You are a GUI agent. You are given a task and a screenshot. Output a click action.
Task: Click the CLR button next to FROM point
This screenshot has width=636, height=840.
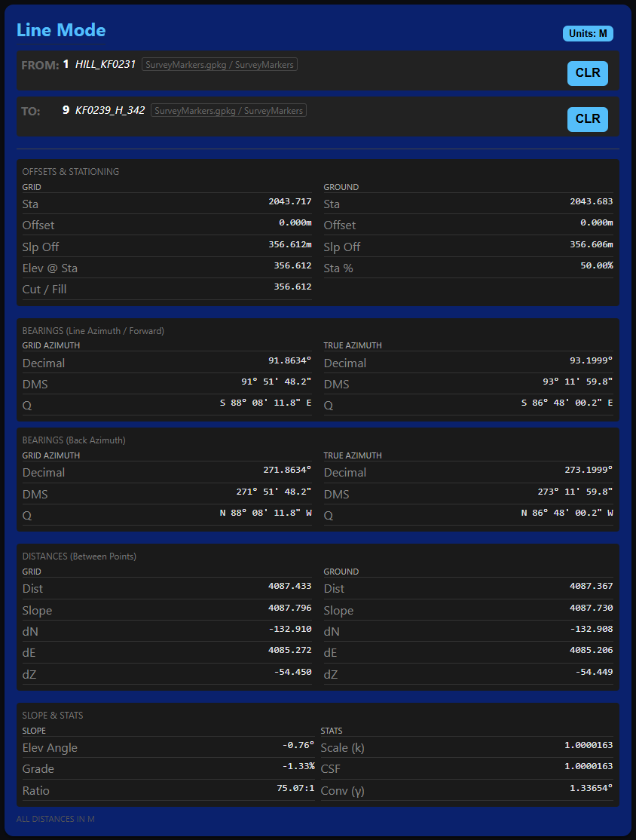click(587, 73)
